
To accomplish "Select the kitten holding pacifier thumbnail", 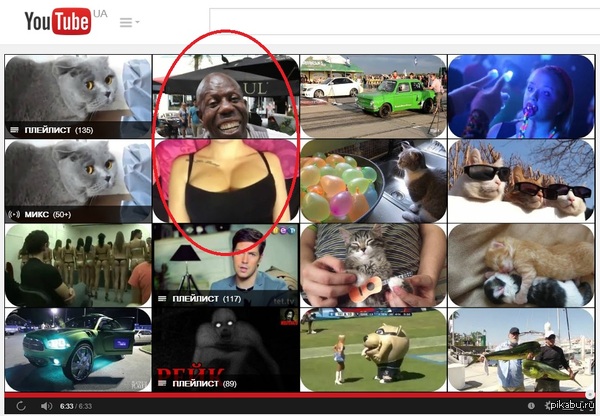I will tap(373, 265).
